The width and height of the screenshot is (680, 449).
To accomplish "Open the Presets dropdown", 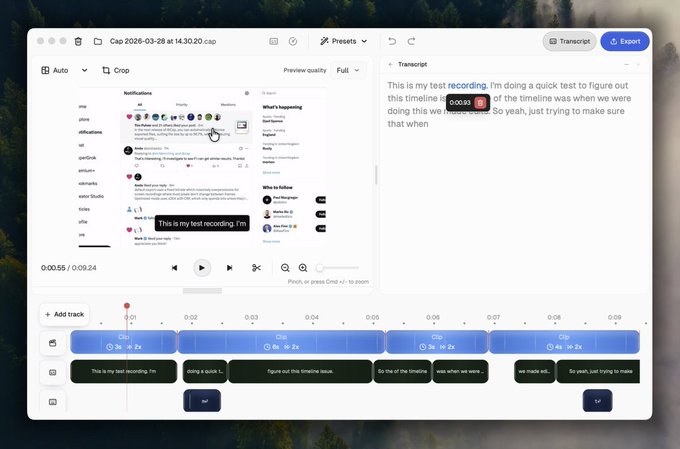I will [344, 41].
